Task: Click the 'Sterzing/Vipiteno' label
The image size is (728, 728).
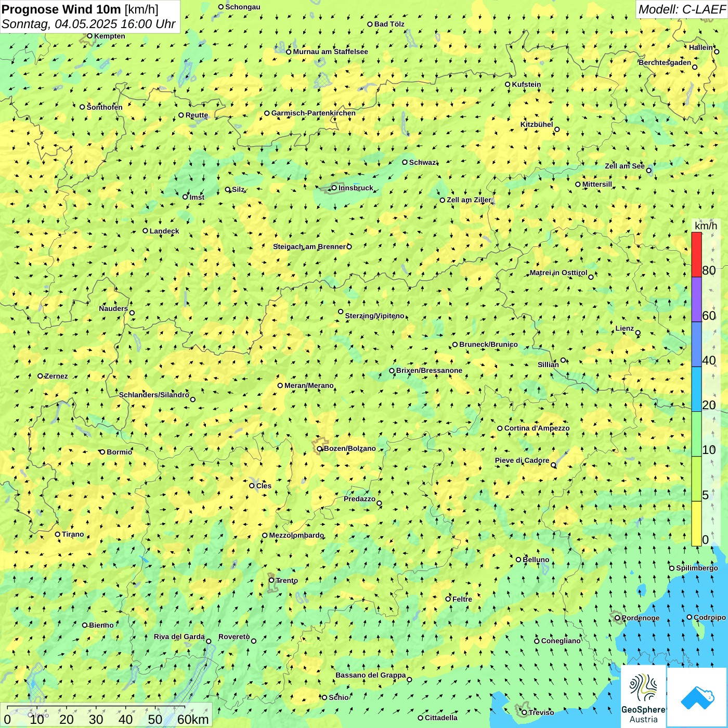Action: (x=374, y=316)
